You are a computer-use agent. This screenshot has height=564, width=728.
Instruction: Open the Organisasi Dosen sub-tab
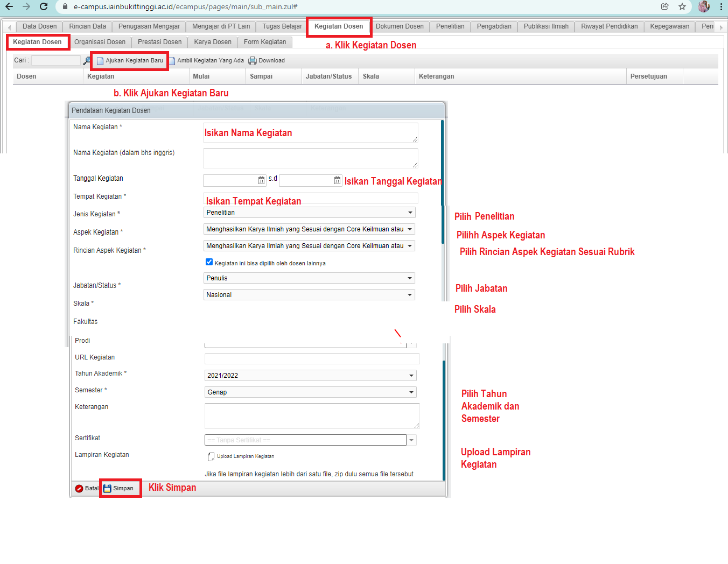pyautogui.click(x=100, y=42)
